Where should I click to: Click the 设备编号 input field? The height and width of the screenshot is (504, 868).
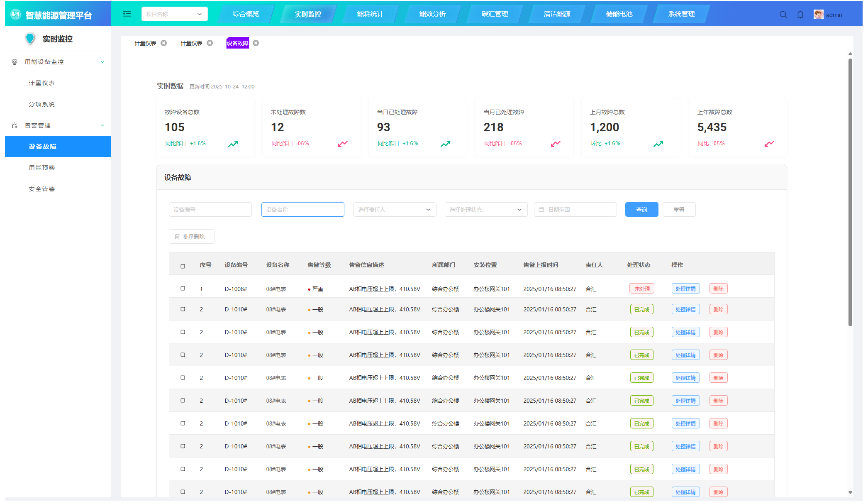click(210, 210)
